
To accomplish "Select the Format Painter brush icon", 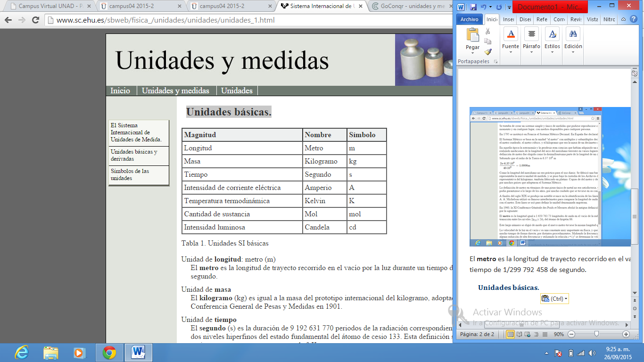I will click(x=488, y=52).
